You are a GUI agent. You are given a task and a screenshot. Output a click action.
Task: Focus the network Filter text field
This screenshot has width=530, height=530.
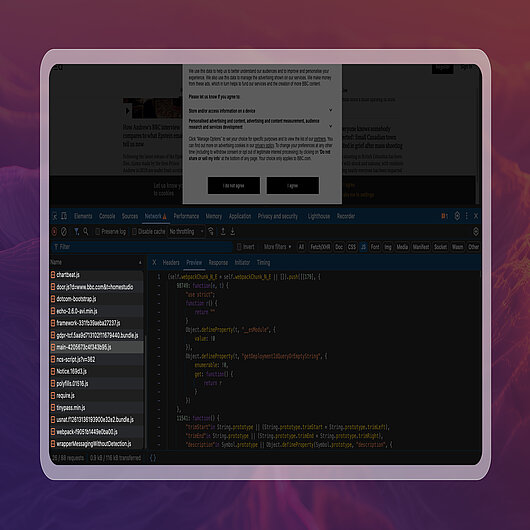tap(142, 247)
